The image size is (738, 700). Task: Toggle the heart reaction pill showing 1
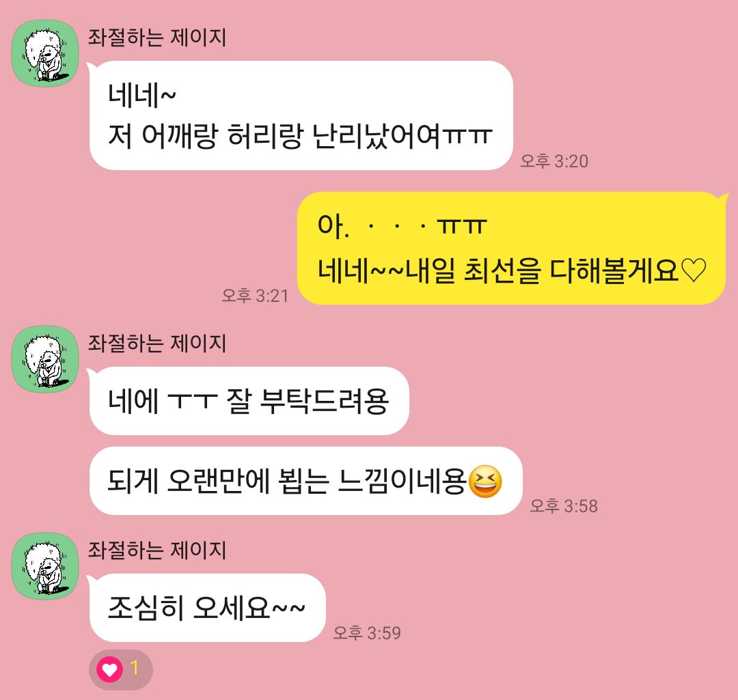pyautogui.click(x=120, y=669)
